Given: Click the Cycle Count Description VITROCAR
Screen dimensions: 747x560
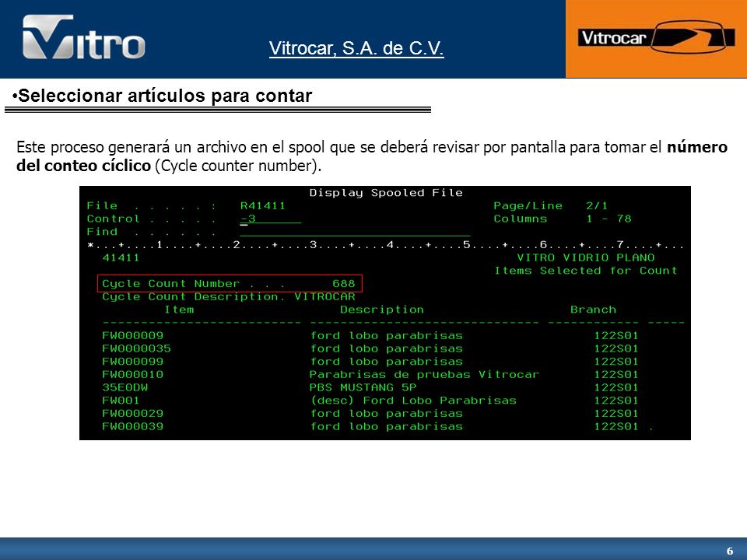Looking at the screenshot, I should pos(324,296).
